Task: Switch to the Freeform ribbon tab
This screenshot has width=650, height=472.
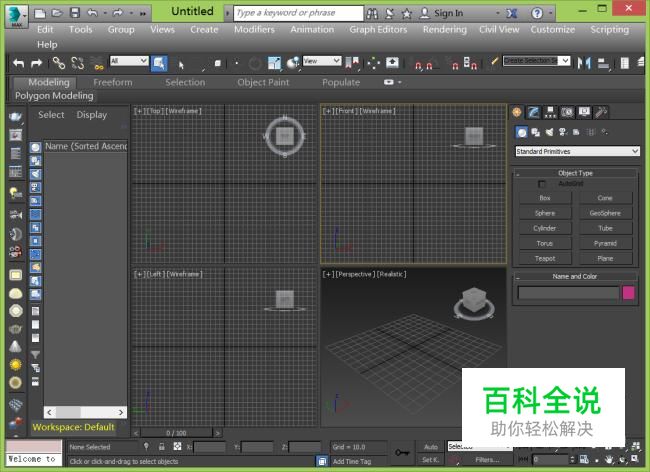Action: click(x=112, y=82)
